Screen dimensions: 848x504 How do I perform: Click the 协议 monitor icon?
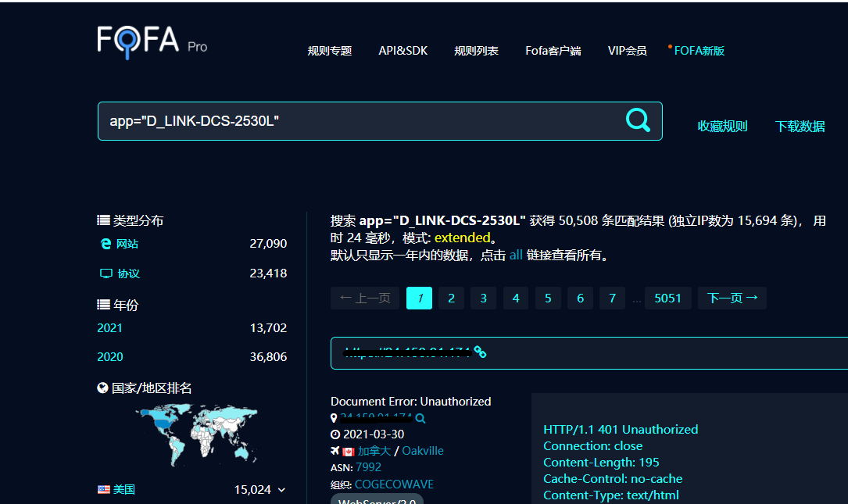106,273
